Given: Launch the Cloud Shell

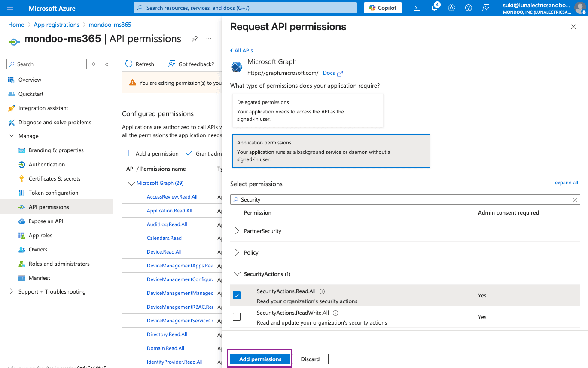Looking at the screenshot, I should pos(416,7).
